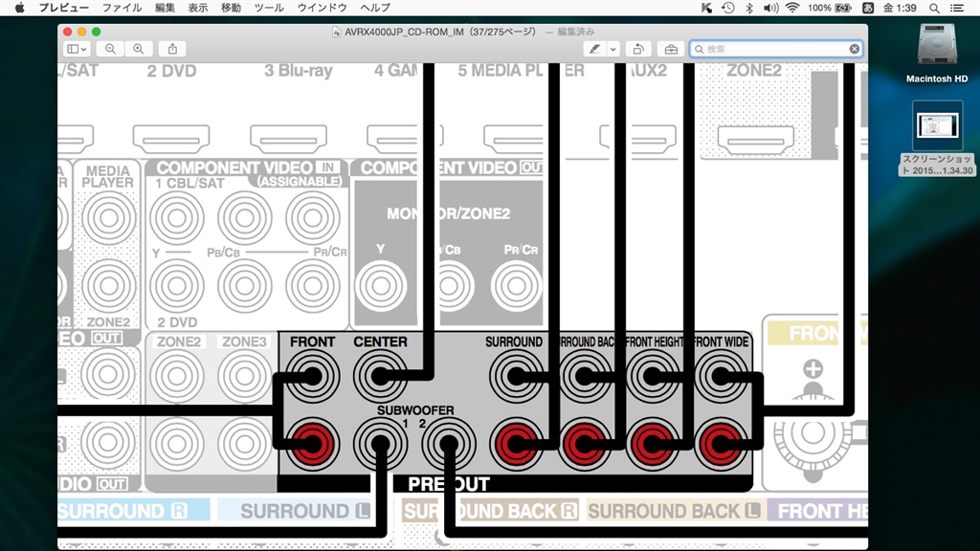Select the markup highlight pen tool
The height and width of the screenshot is (551, 980).
(594, 49)
